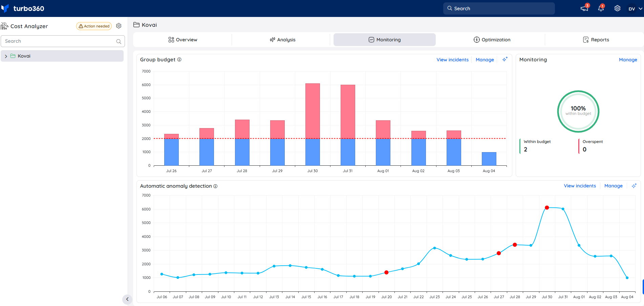Open the Optimization tab
The width and height of the screenshot is (644, 306).
pyautogui.click(x=492, y=40)
